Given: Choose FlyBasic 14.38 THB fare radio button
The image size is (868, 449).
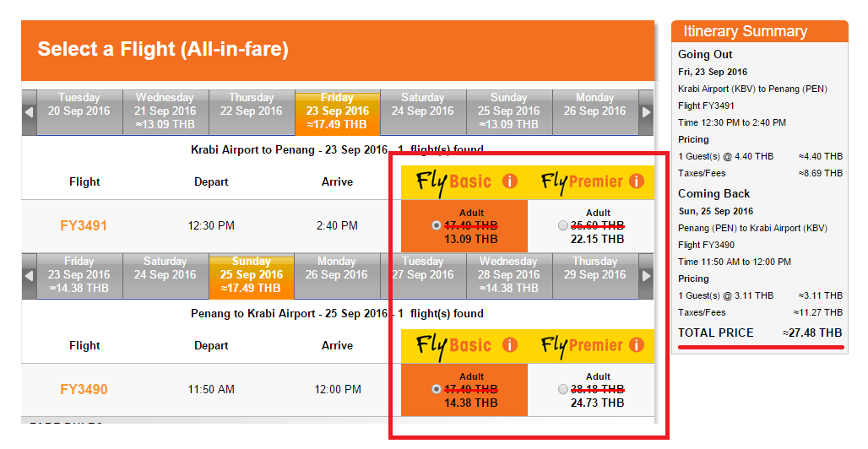Looking at the screenshot, I should 436,389.
